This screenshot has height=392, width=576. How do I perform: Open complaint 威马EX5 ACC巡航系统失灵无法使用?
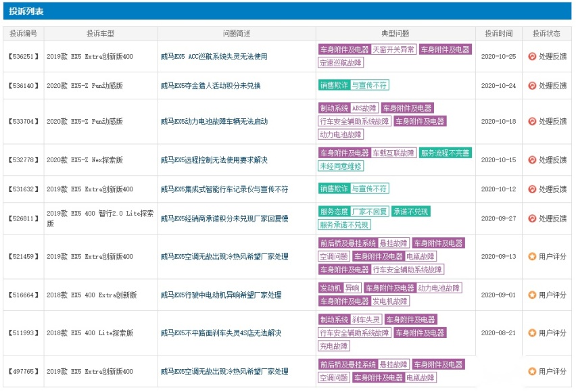pos(214,57)
